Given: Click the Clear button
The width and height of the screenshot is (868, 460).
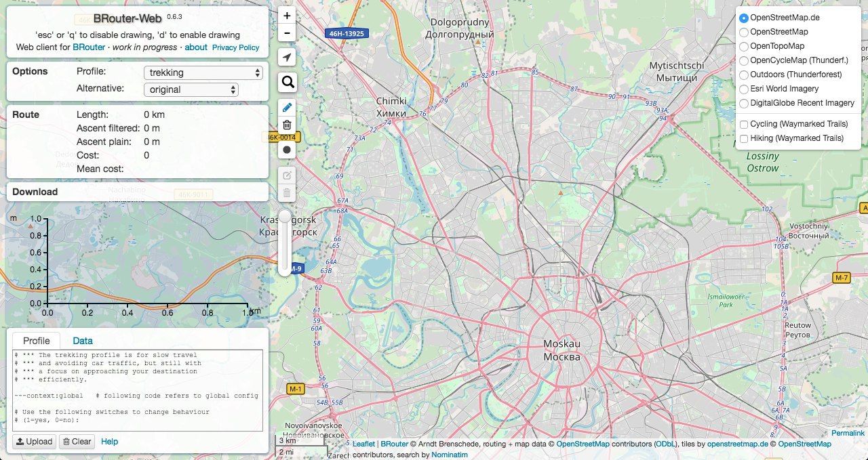Looking at the screenshot, I should click(x=77, y=442).
